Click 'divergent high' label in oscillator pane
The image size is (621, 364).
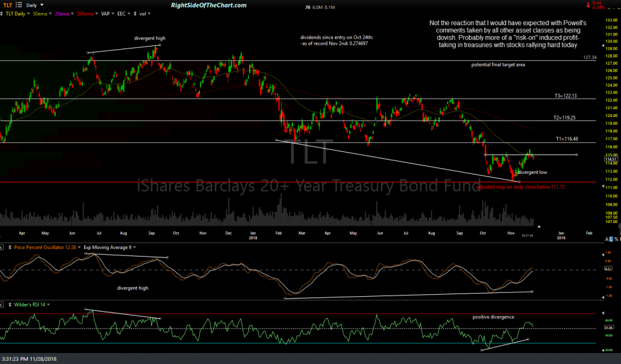[x=133, y=288]
